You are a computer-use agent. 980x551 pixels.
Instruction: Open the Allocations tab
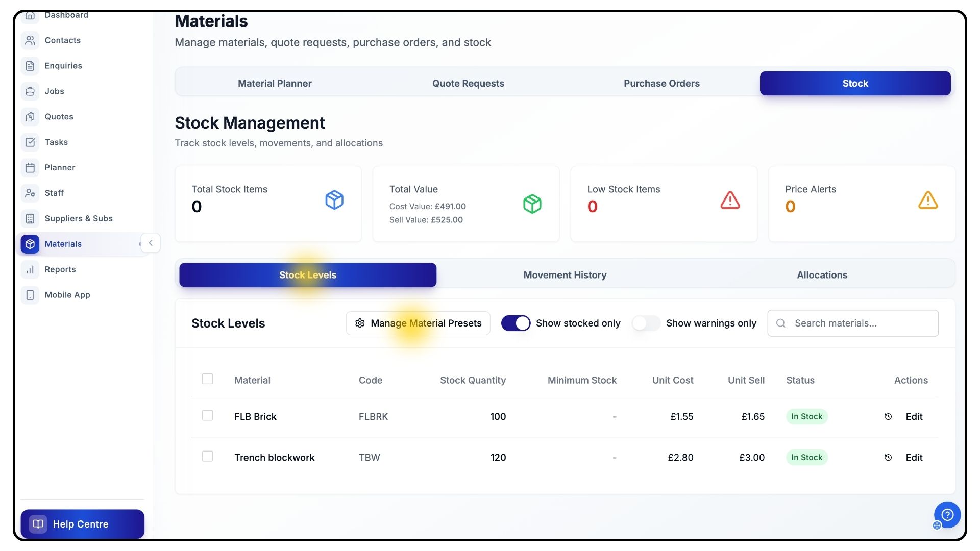(x=822, y=275)
